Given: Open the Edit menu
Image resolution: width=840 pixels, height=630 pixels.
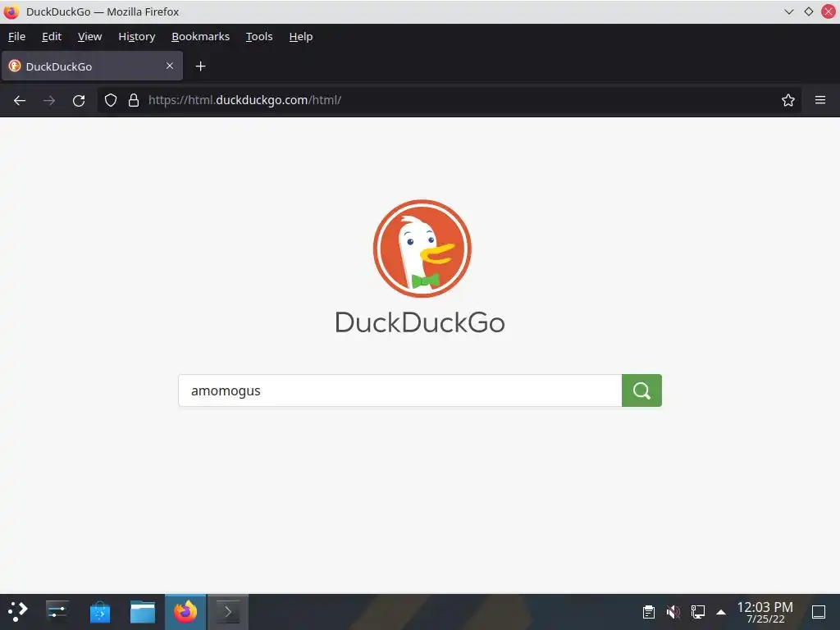Looking at the screenshot, I should [52, 36].
